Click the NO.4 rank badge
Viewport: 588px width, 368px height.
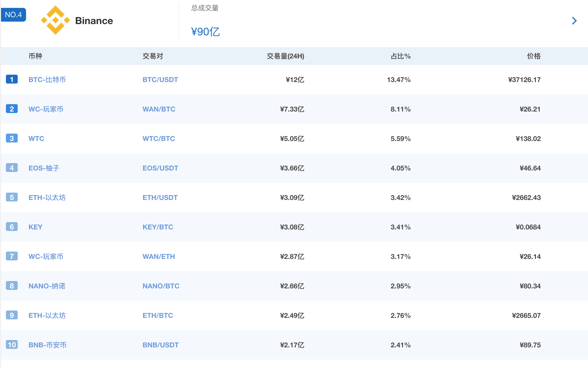(x=14, y=15)
